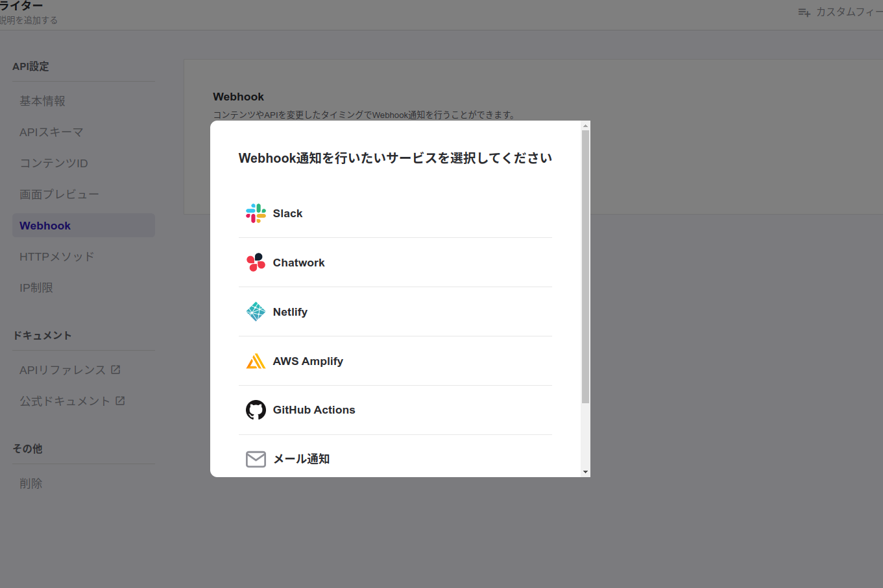Click the GitHub octocat icon
This screenshot has width=883, height=588.
coord(256,410)
